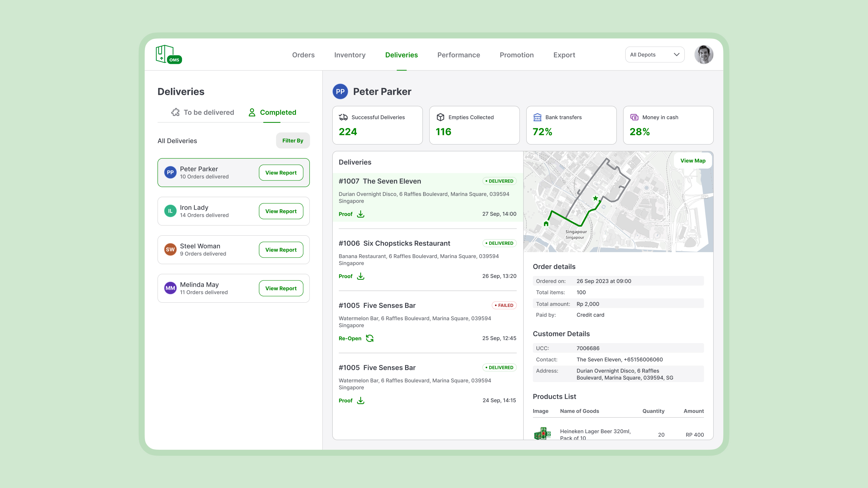Download proof for Six Chopsticks Restaurant

[360, 276]
